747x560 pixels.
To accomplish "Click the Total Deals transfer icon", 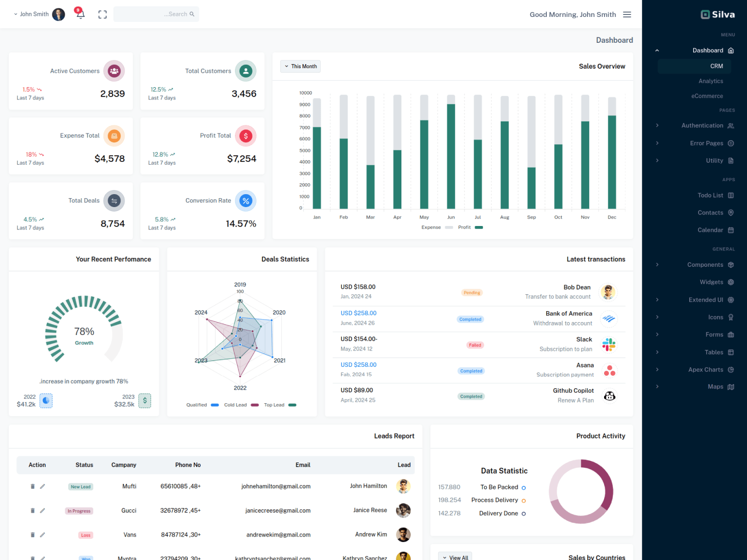I will click(114, 201).
